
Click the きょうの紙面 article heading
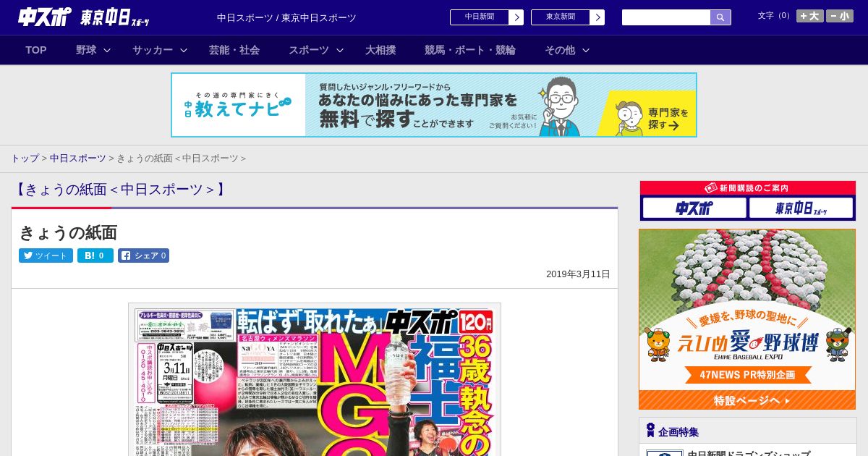pos(68,232)
